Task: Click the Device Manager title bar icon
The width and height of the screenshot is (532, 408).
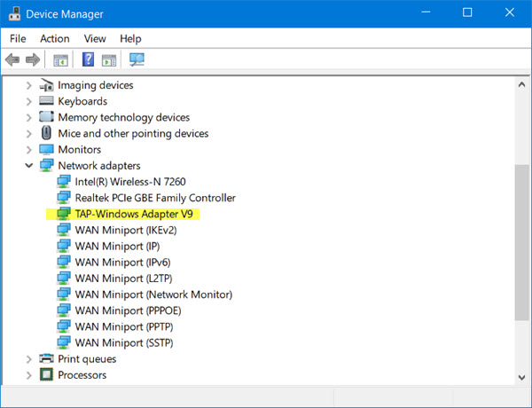Action: pyautogui.click(x=14, y=14)
